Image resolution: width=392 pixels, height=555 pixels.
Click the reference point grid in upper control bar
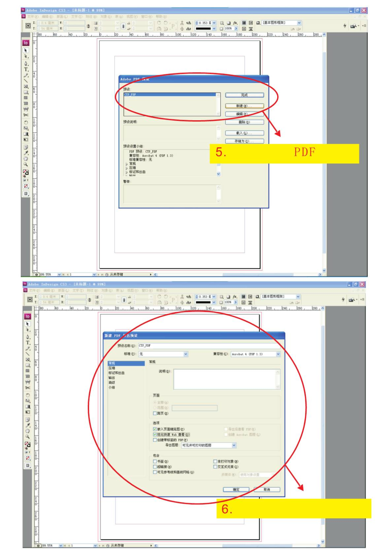point(28,26)
